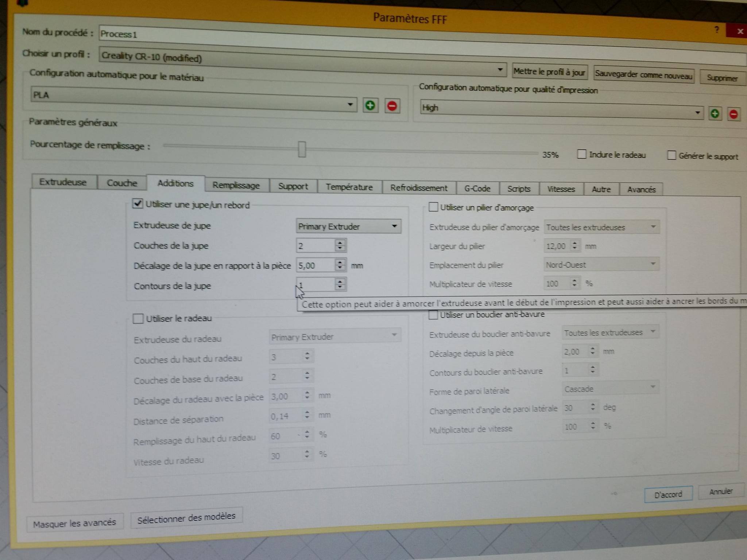
Task: Open the Autre tab
Action: [x=601, y=189]
